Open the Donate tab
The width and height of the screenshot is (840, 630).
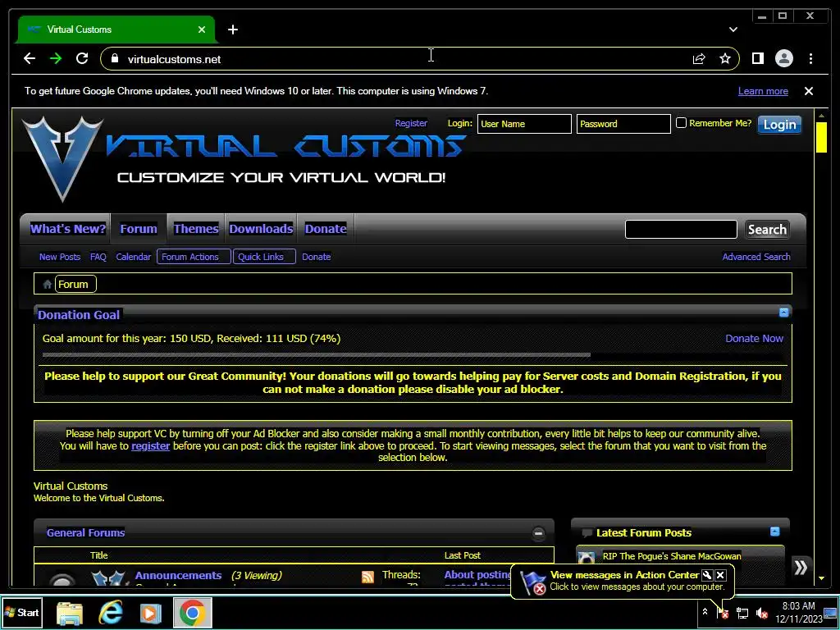[326, 229]
